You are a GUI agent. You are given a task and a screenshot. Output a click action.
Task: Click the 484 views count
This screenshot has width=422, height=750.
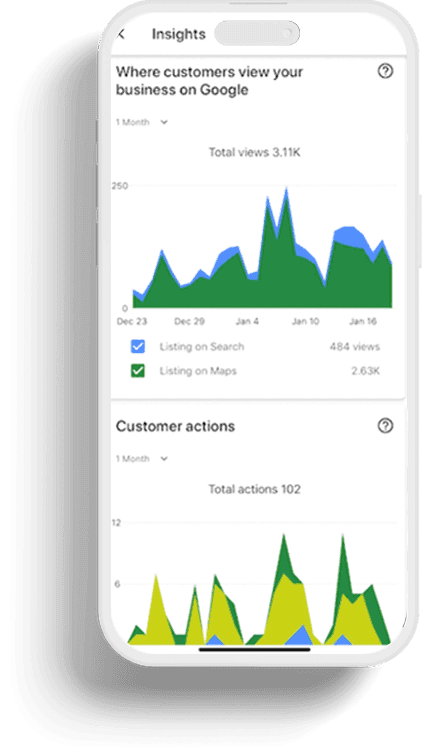pos(355,347)
